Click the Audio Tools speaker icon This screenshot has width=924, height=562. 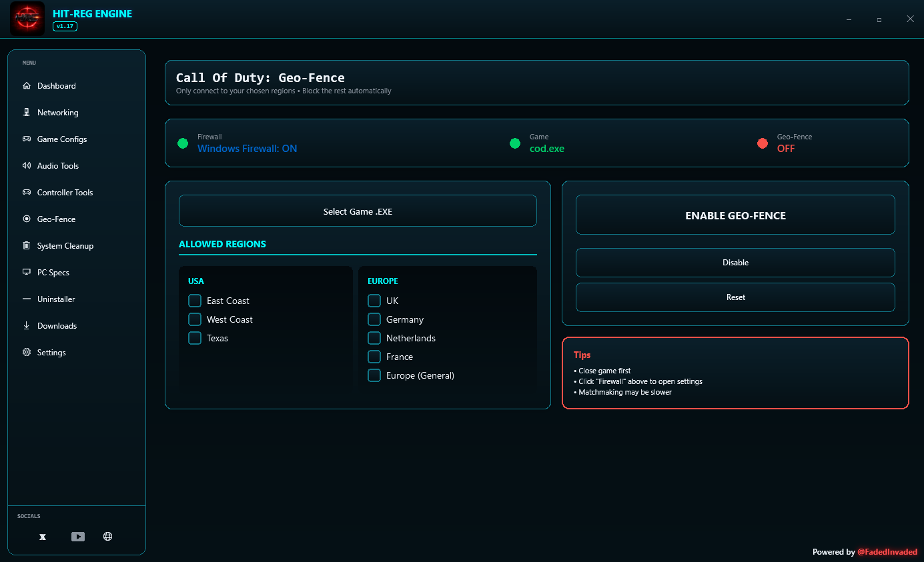point(27,166)
